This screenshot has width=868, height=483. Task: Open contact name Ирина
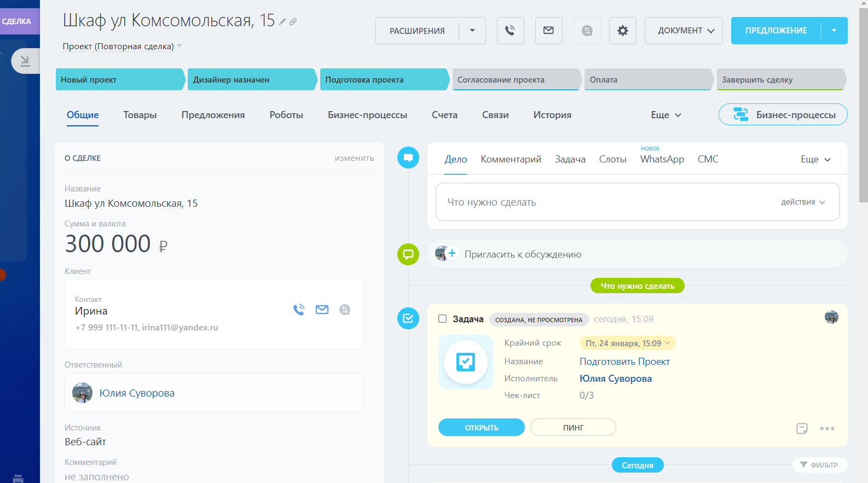pos(91,311)
